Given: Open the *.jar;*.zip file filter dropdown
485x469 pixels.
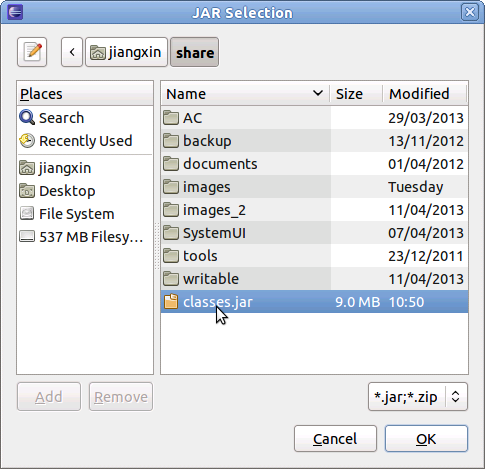Looking at the screenshot, I should click(x=418, y=397).
